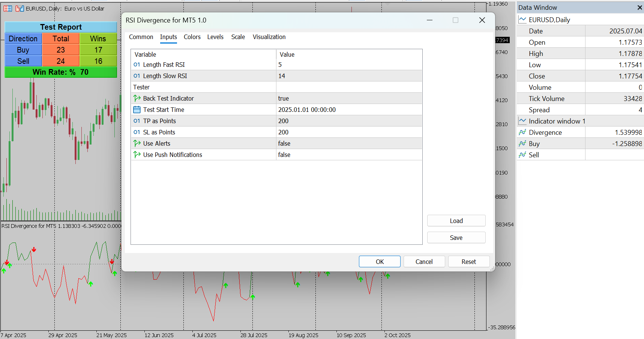644x339 pixels.
Task: Click the Use Push Notifications boolean icon
Action: point(137,155)
